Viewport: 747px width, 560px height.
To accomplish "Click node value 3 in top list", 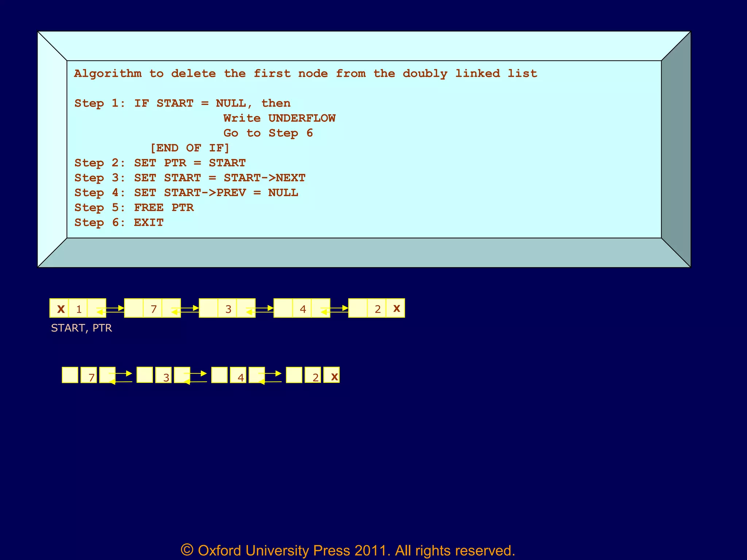I will click(228, 309).
